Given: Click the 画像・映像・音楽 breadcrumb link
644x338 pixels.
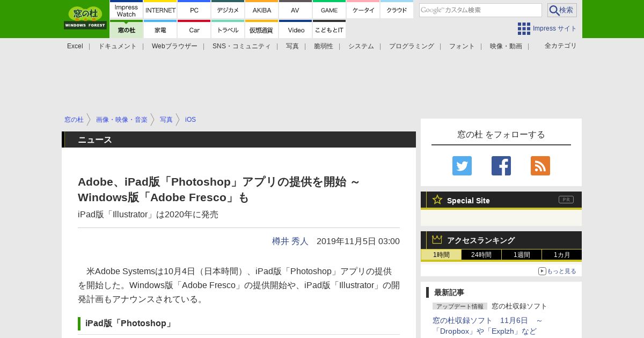Looking at the screenshot, I should [x=122, y=120].
